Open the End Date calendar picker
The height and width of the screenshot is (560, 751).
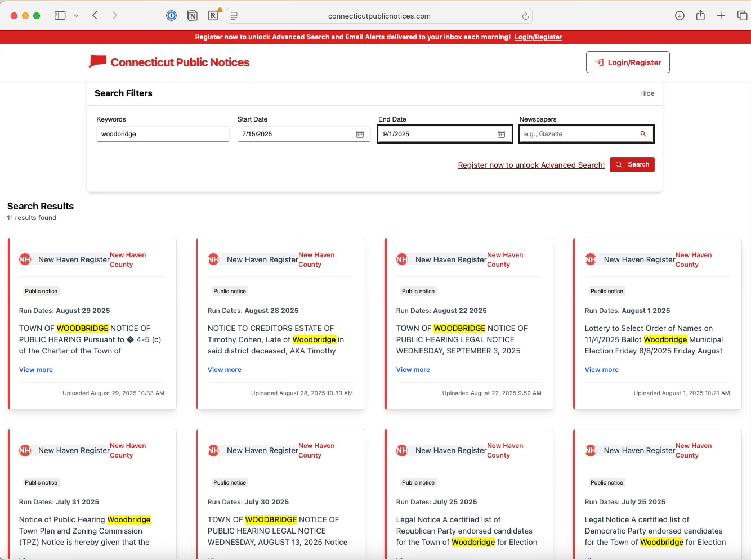click(x=501, y=135)
